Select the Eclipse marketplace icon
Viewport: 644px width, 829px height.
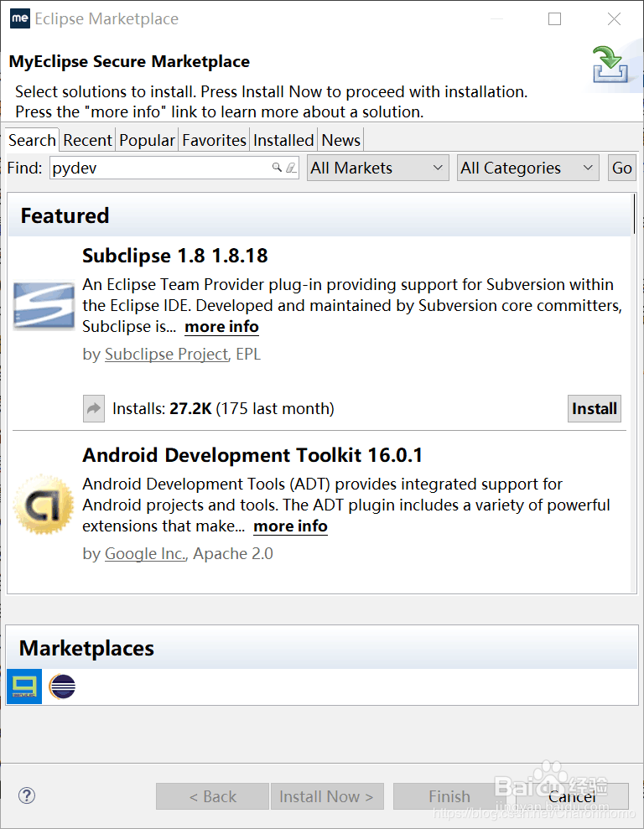(62, 687)
